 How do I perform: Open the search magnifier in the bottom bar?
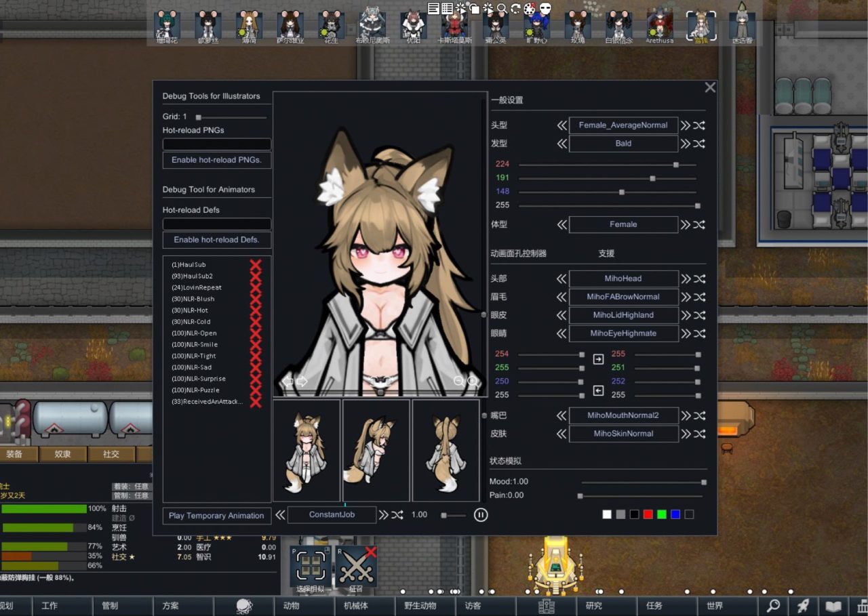click(773, 606)
